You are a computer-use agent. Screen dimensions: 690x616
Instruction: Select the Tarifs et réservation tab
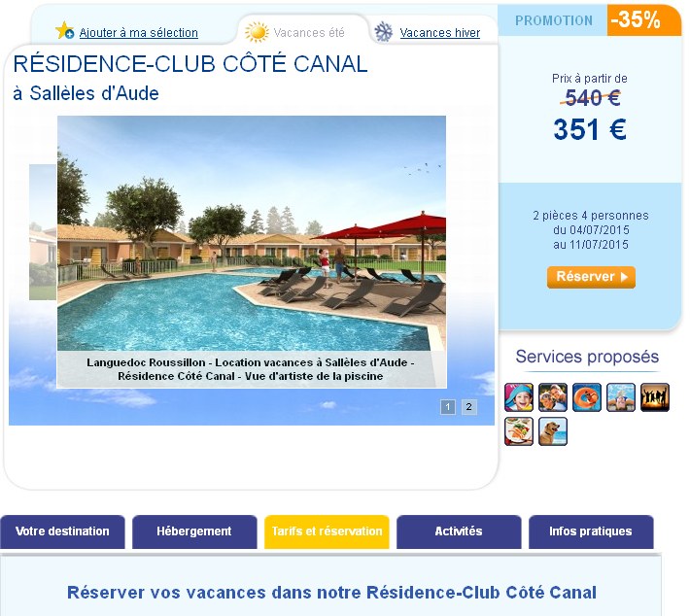point(327,531)
